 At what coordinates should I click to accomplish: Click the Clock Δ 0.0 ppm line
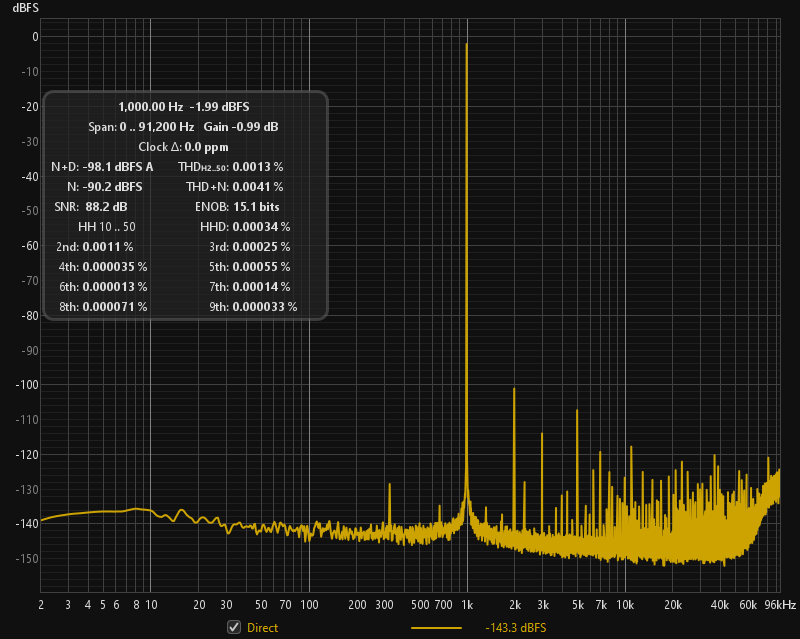point(184,147)
